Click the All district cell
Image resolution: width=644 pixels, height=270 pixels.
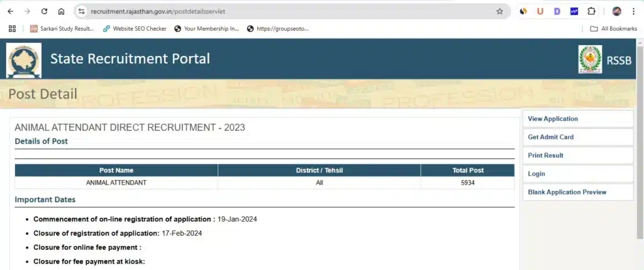pyautogui.click(x=319, y=183)
